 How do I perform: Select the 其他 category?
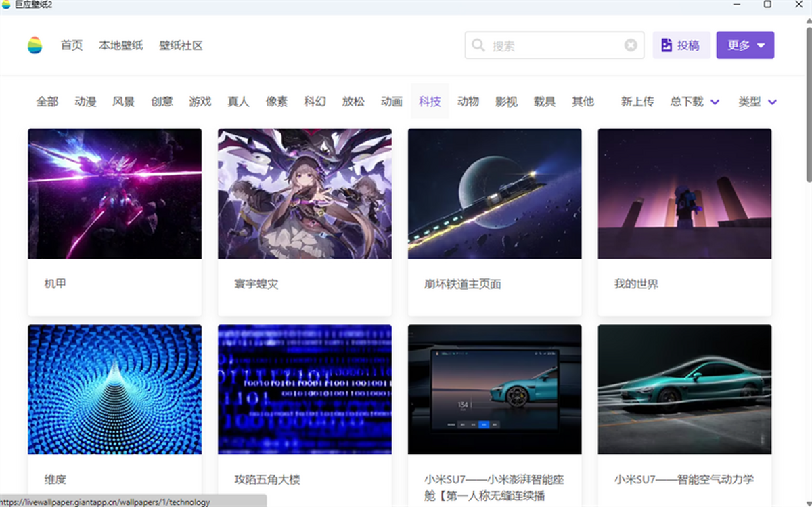[583, 102]
